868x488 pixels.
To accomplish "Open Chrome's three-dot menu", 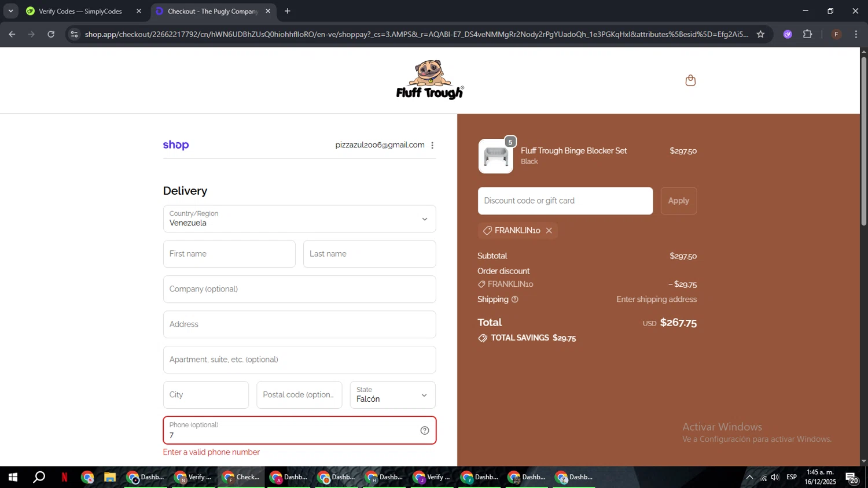I will pos(856,34).
